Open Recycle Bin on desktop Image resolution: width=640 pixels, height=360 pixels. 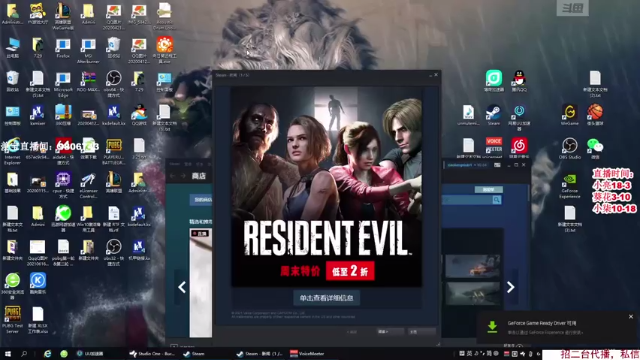pyautogui.click(x=12, y=81)
